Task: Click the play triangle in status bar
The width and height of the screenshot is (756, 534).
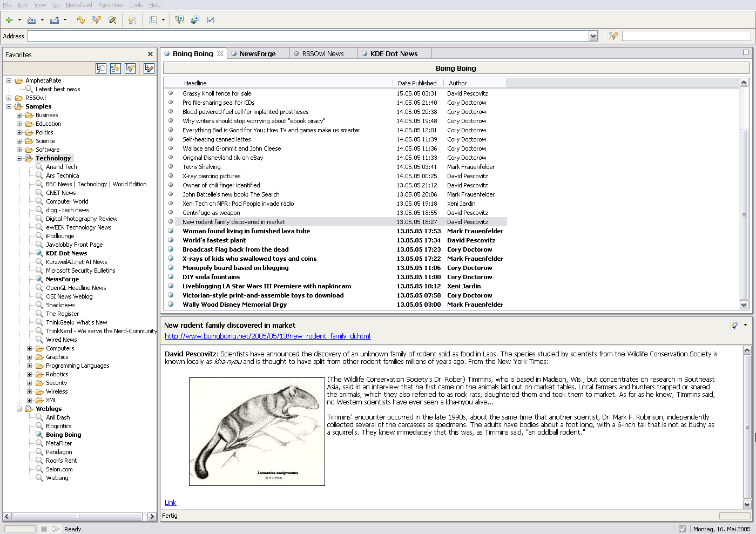Action: 56,529
